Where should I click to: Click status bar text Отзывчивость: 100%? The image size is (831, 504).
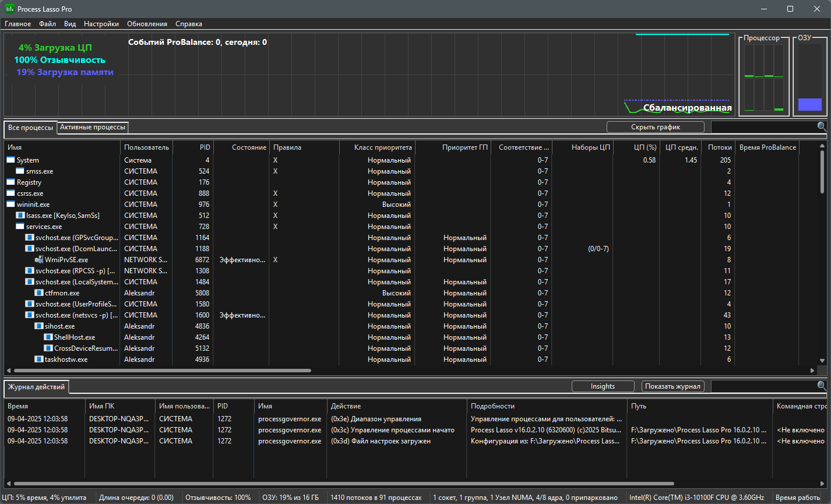[218, 498]
